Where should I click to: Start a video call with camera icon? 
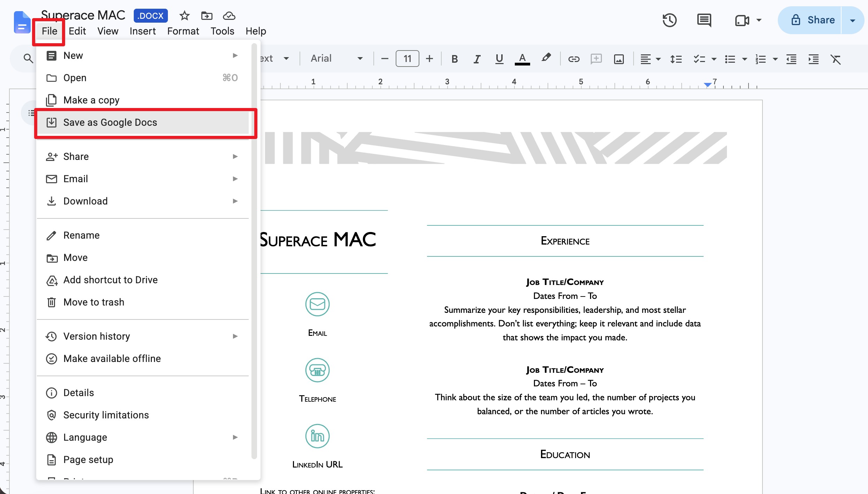(x=742, y=20)
